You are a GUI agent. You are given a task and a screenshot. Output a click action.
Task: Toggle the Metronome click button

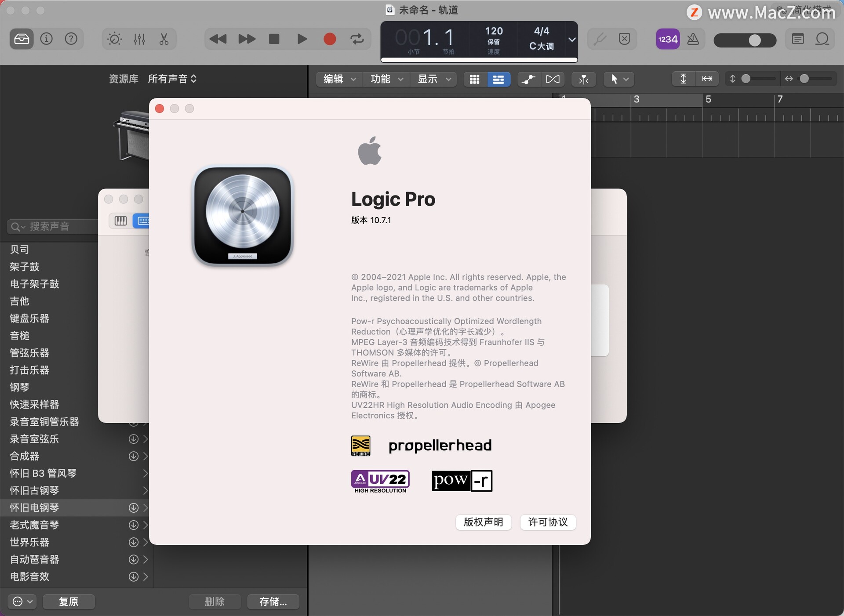pyautogui.click(x=693, y=39)
